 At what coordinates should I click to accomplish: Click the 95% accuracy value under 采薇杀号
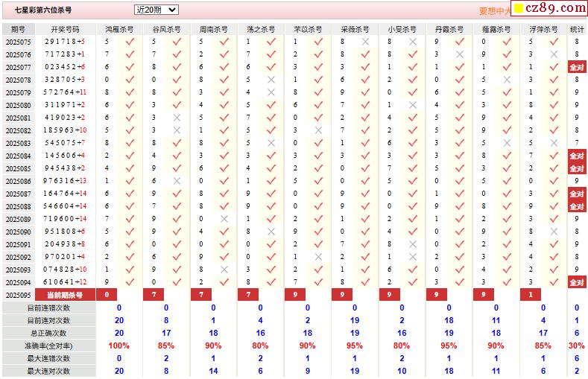click(x=355, y=345)
